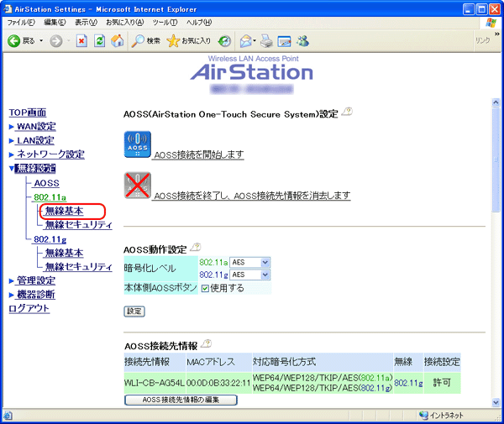Screen dimensions: 504x424
Task: Click the 許可 connection setting cell
Action: click(x=442, y=383)
